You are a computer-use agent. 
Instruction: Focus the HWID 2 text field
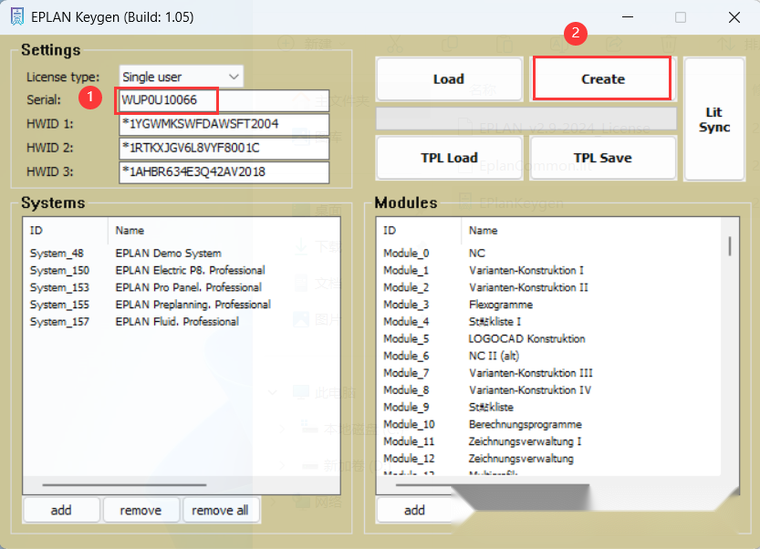tap(224, 148)
